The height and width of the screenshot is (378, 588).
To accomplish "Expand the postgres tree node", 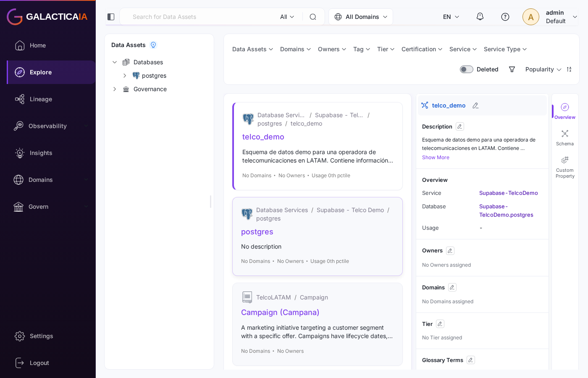I will coord(125,76).
